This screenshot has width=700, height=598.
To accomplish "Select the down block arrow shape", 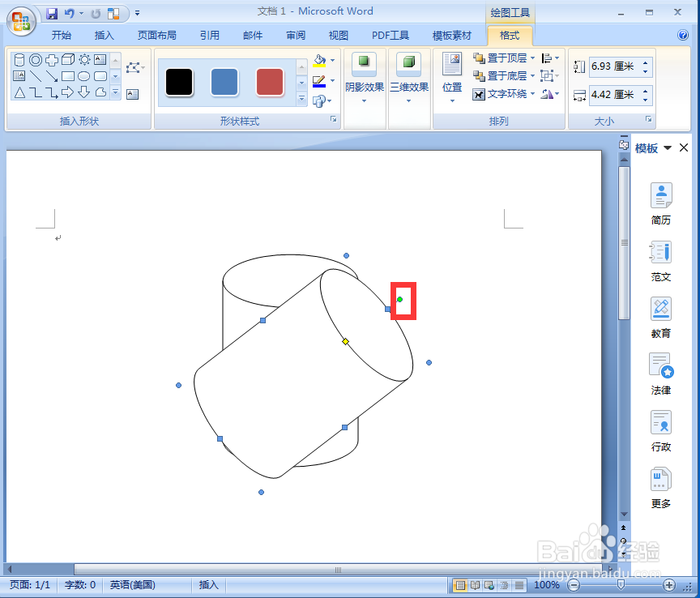I will click(84, 92).
